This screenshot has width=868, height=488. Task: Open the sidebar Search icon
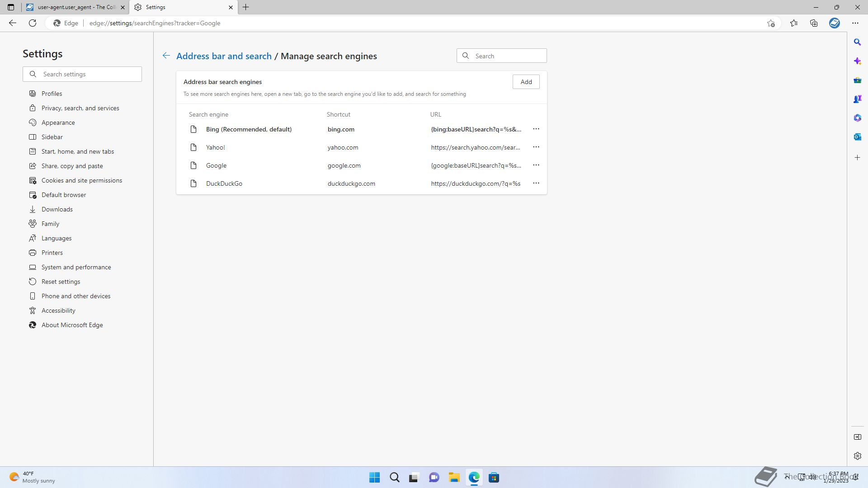coord(857,42)
